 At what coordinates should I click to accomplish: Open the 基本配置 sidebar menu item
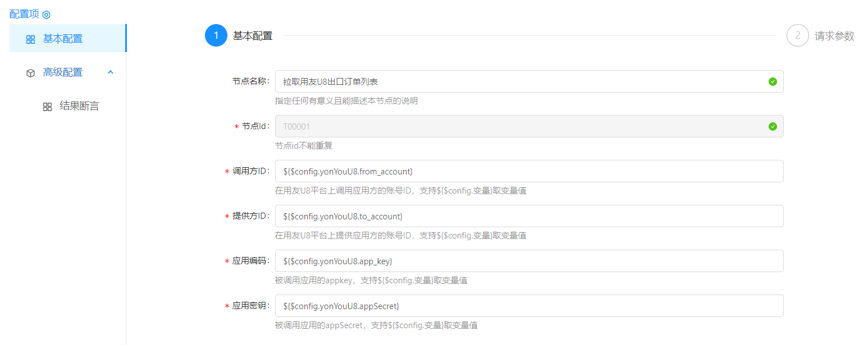63,39
